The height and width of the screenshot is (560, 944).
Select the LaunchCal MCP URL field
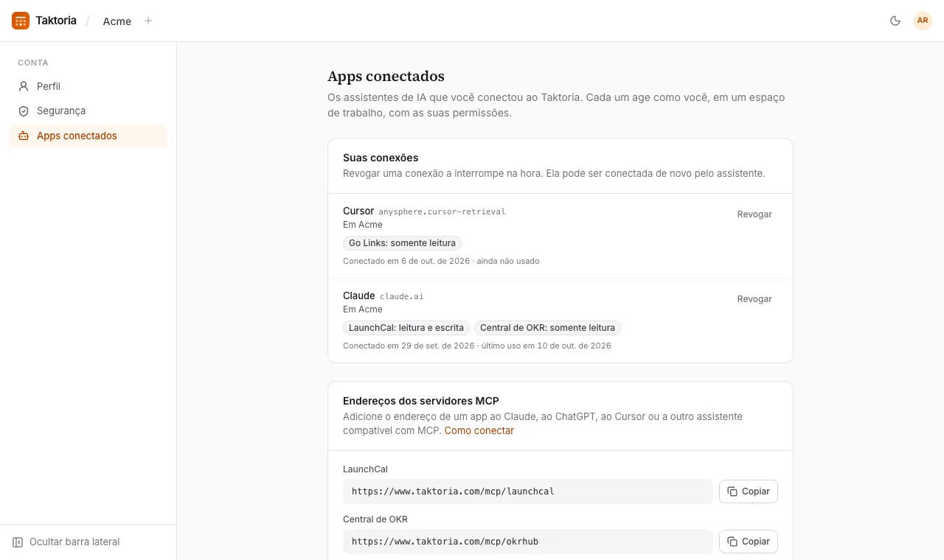[x=528, y=491]
